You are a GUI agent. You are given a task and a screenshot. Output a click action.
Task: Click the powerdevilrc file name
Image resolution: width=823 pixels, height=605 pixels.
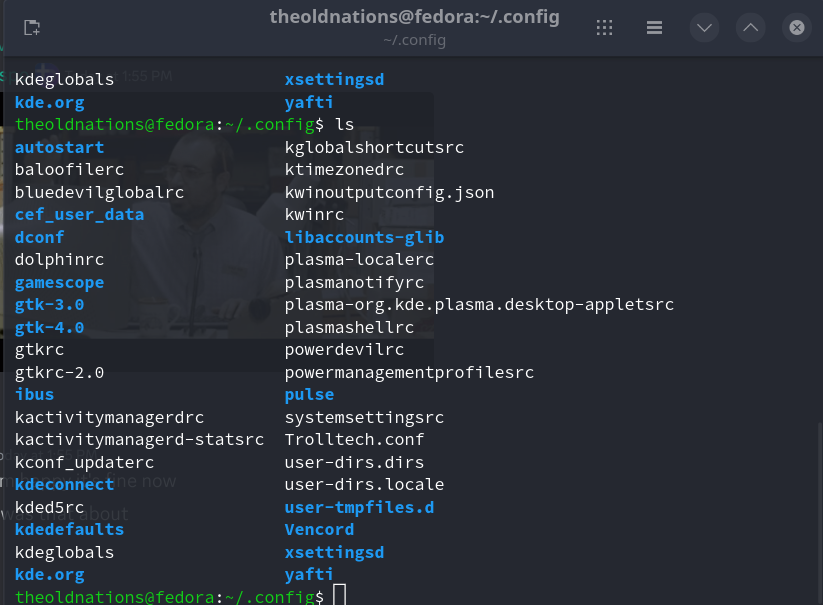344,350
